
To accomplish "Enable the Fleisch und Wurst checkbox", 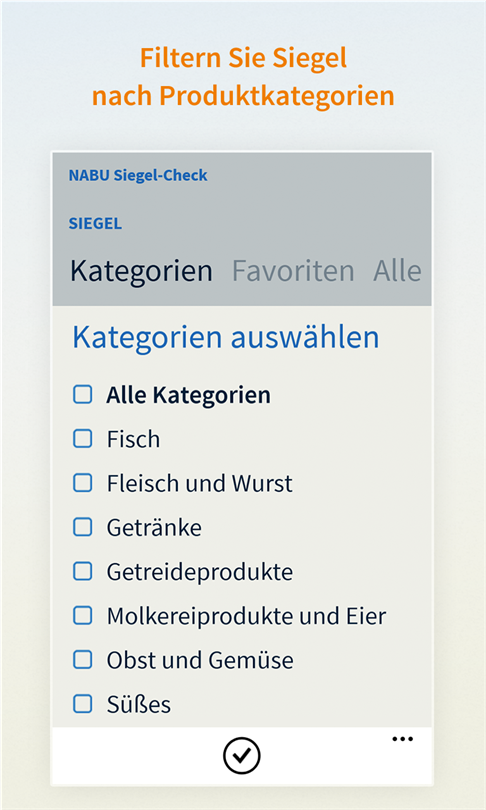I will pos(83,483).
